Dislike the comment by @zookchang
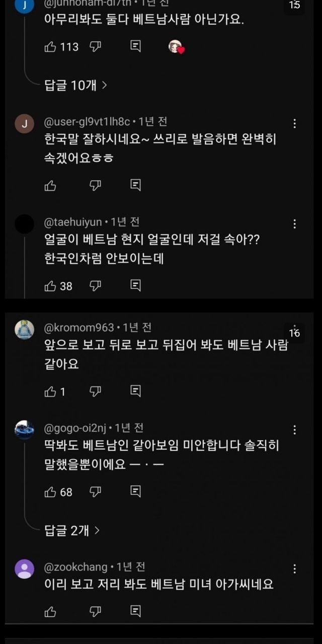322x644 pixels. 96,611
